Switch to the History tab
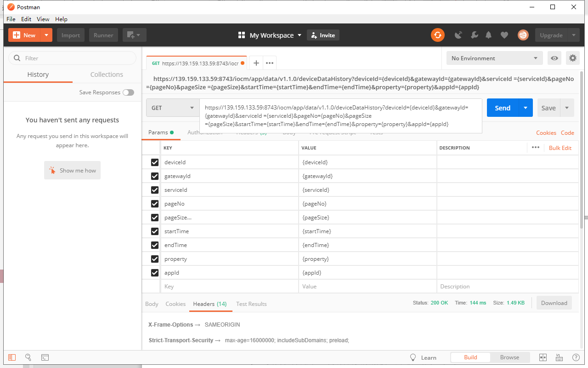Image resolution: width=588 pixels, height=368 pixels. (x=38, y=75)
